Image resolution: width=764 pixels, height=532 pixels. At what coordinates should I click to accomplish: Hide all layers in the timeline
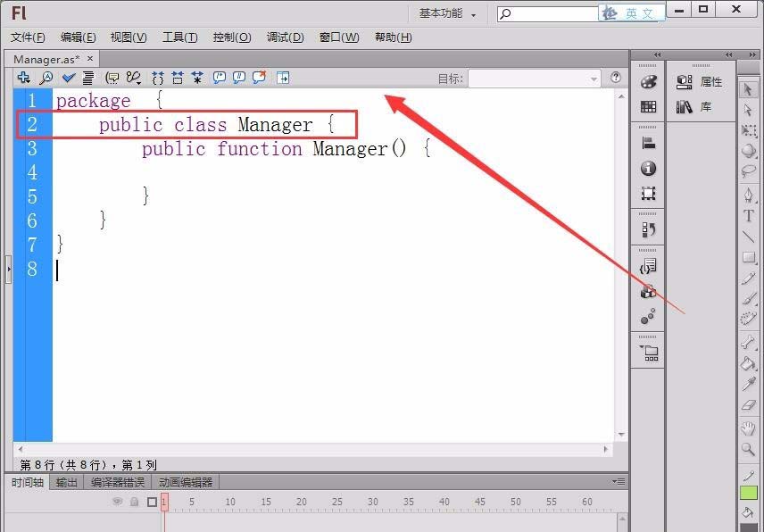[x=117, y=502]
